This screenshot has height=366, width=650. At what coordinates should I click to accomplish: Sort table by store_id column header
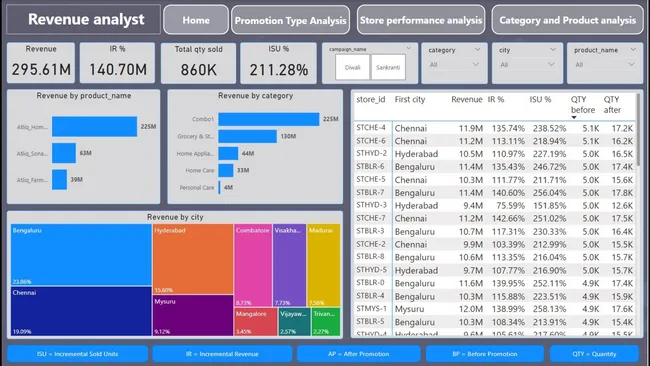tap(371, 99)
